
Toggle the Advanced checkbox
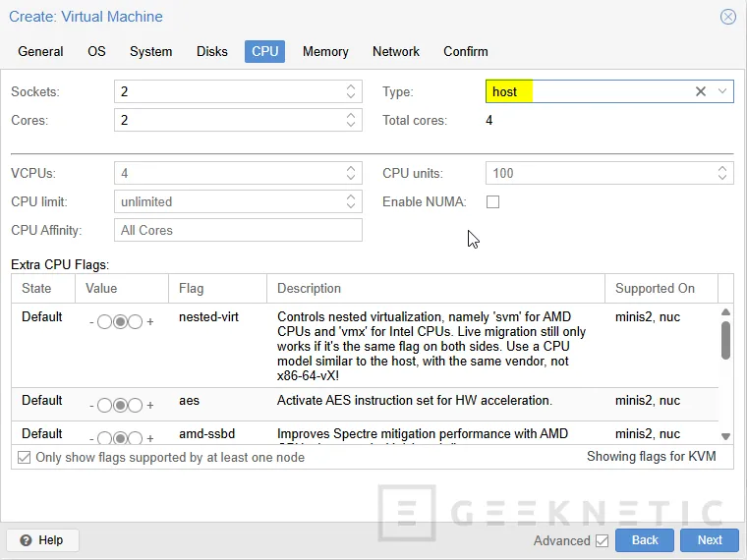pyautogui.click(x=602, y=540)
